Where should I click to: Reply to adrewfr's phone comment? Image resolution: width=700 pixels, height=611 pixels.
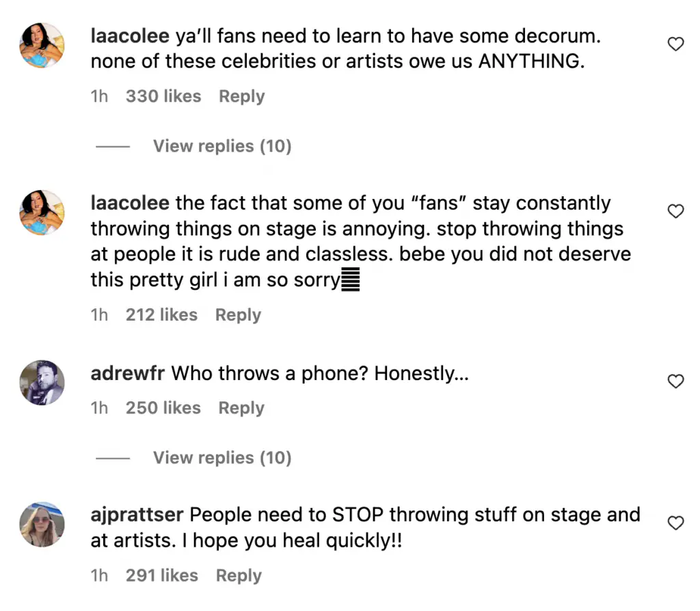[x=241, y=408]
